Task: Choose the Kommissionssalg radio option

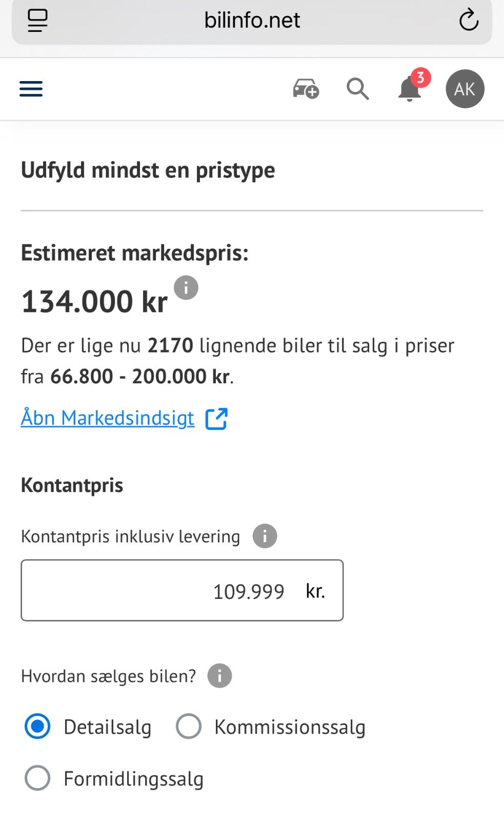Action: point(188,727)
